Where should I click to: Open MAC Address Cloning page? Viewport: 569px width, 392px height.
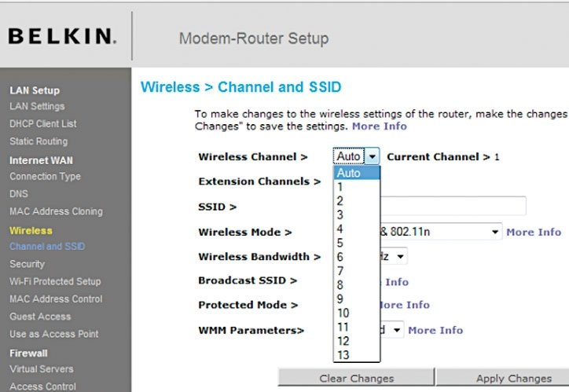tap(57, 211)
